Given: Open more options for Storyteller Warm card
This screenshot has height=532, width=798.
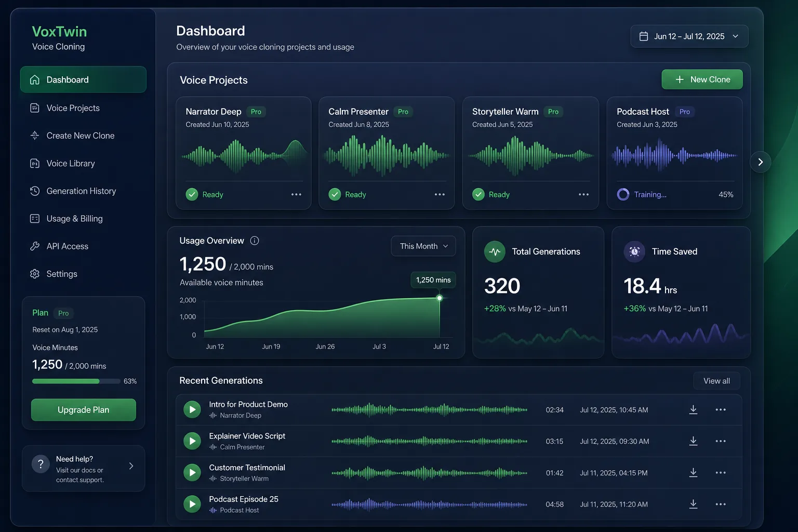Looking at the screenshot, I should 583,194.
